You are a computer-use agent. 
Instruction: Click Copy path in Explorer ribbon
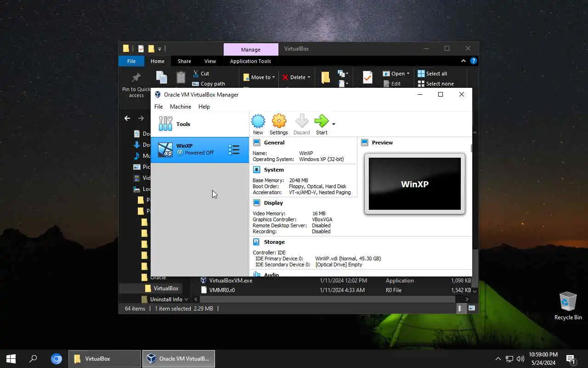[209, 84]
